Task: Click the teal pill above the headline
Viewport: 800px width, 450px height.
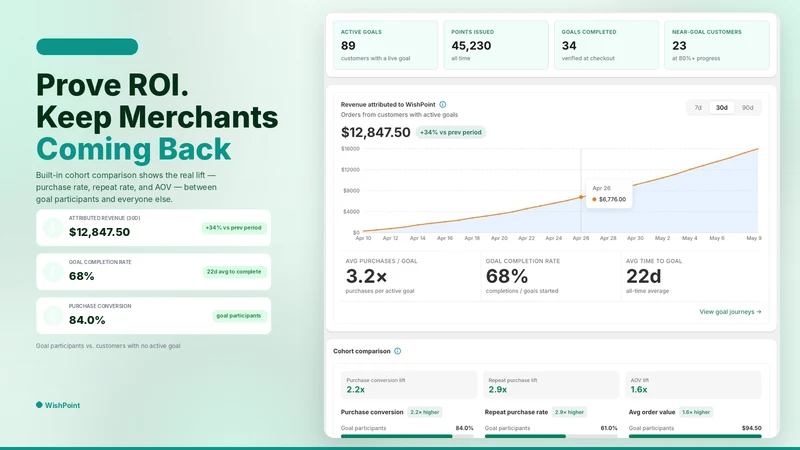Action: coord(87,46)
